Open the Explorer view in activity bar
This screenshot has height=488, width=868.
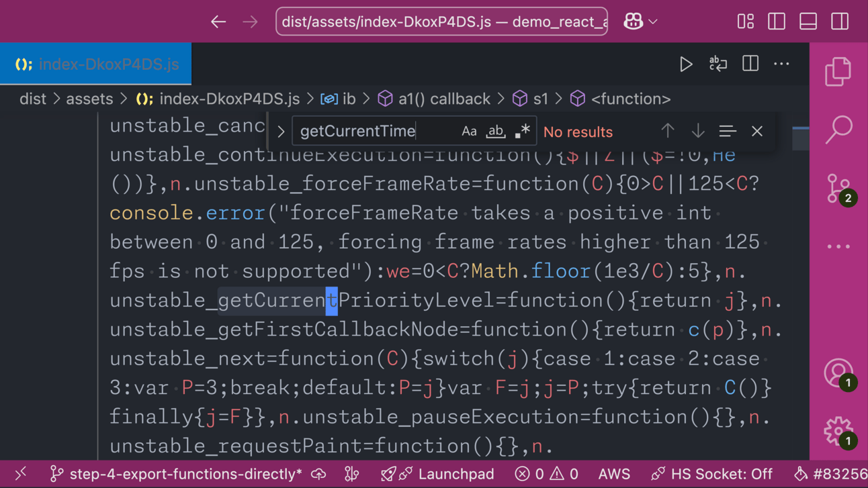click(x=838, y=71)
